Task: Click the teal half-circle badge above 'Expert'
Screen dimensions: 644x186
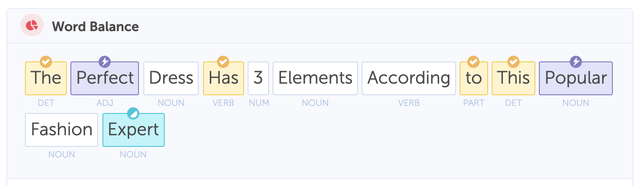Action: 133,113
